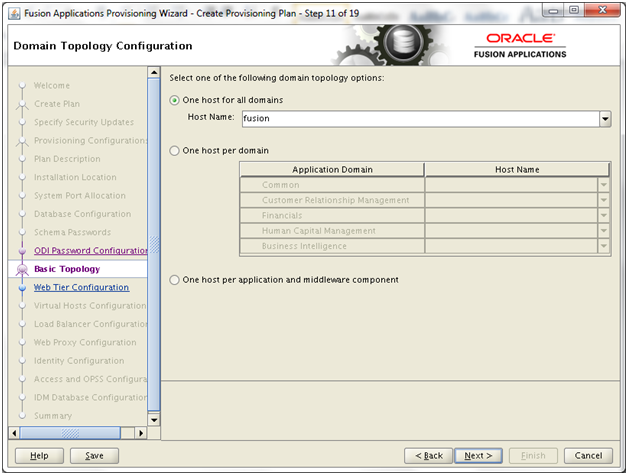
Task: Click the Provisioning Configurations node icon
Action: [x=22, y=141]
